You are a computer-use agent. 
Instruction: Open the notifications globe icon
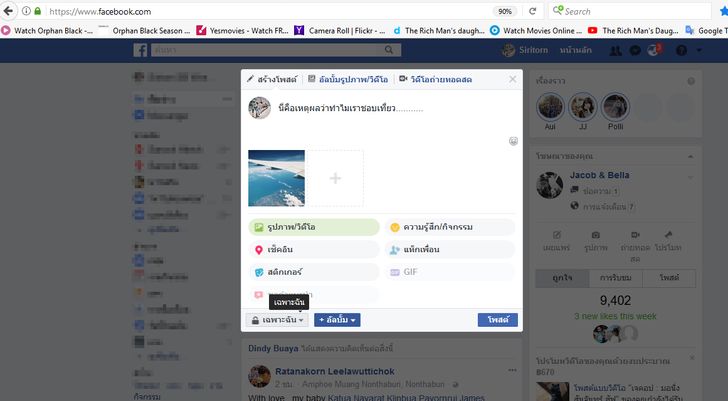pyautogui.click(x=655, y=49)
